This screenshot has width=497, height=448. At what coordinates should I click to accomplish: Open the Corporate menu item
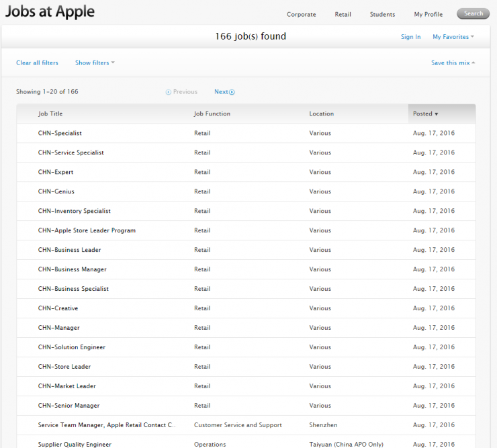pyautogui.click(x=301, y=14)
